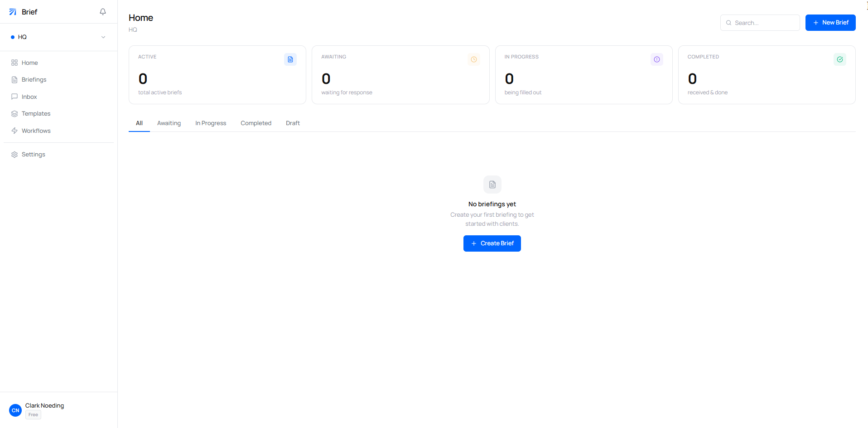868x428 pixels.
Task: Click the document icon on the Active card
Action: [290, 59]
